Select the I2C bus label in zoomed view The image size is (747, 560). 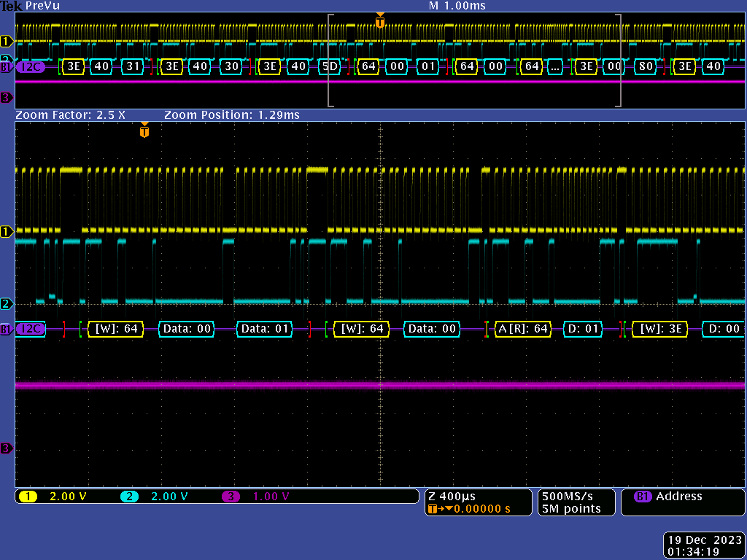31,329
